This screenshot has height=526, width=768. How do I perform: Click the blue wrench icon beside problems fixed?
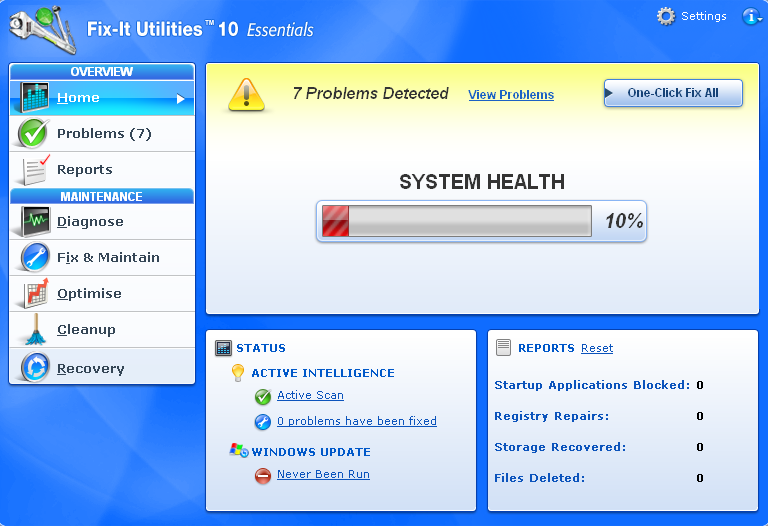tap(263, 422)
